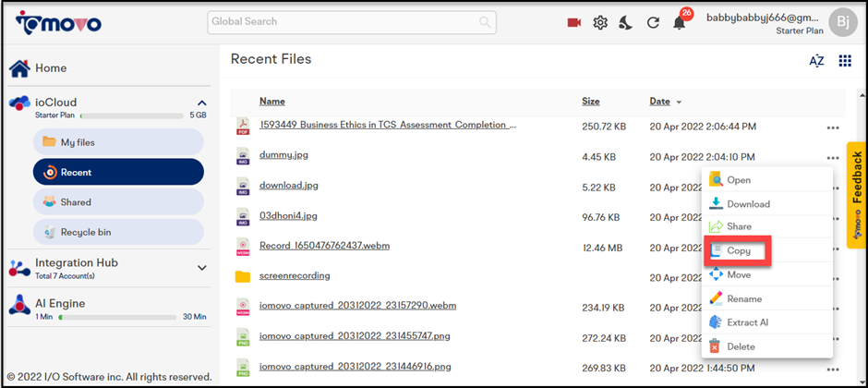The height and width of the screenshot is (388, 868).
Task: Expand the Integration Hub section
Action: pos(202,268)
